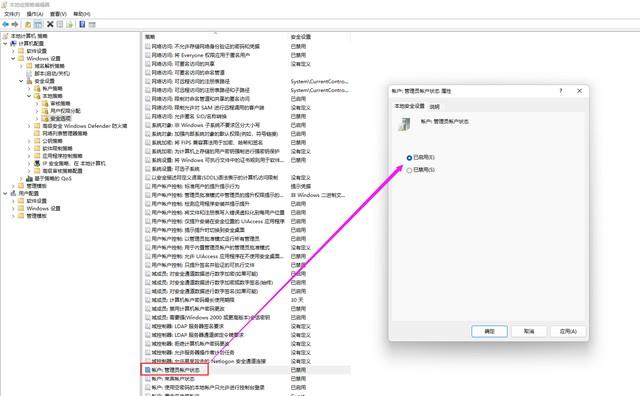Switch to the 本地安全设置 tab
The height and width of the screenshot is (396, 640).
pos(409,106)
